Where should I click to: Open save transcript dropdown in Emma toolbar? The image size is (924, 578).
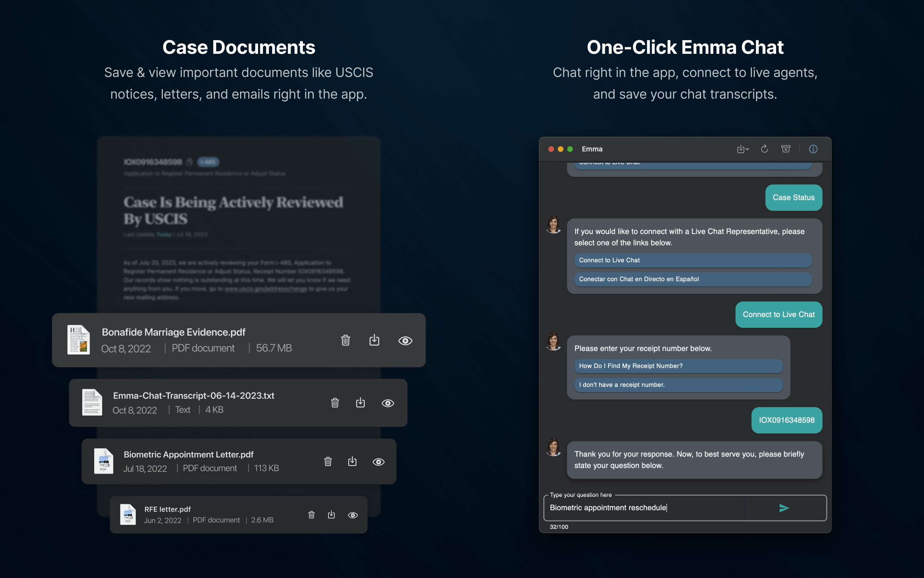click(x=743, y=149)
